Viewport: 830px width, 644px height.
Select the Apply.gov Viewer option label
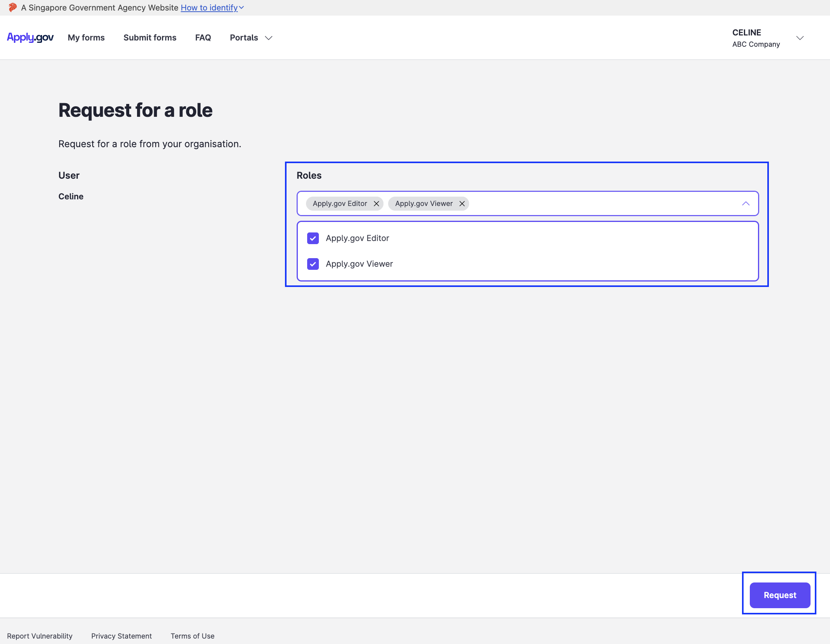tap(359, 264)
